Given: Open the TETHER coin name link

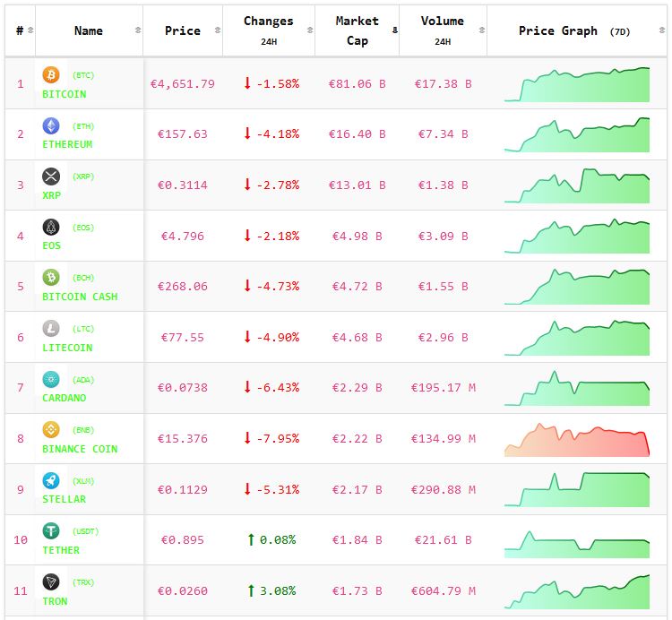Looking at the screenshot, I should (61, 550).
